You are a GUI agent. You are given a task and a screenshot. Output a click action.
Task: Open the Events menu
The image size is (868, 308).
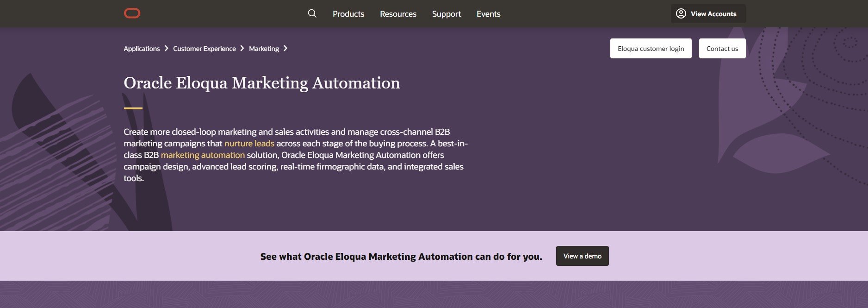(x=489, y=14)
